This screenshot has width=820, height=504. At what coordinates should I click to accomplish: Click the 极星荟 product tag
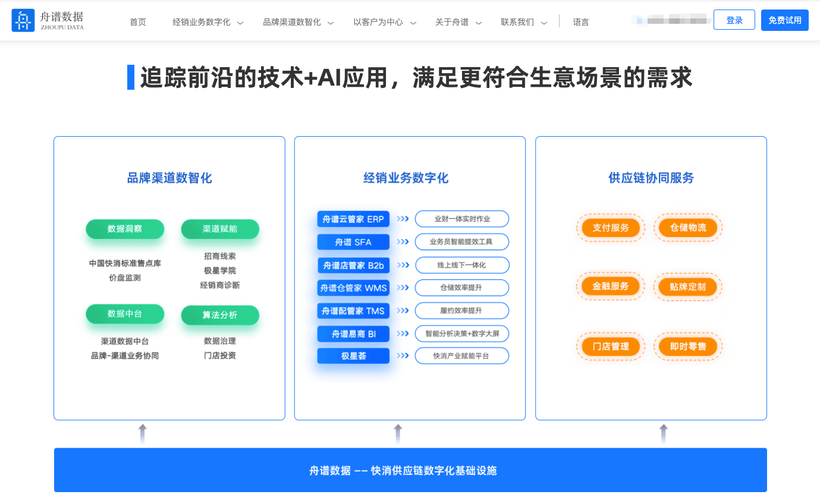pyautogui.click(x=353, y=356)
